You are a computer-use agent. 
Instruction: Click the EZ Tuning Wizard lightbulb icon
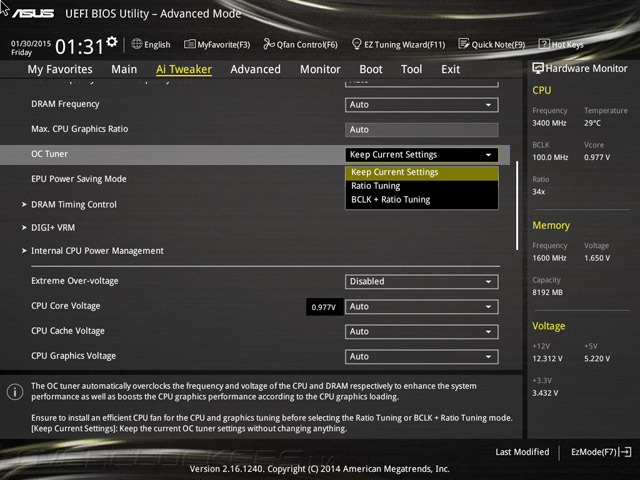pyautogui.click(x=356, y=44)
